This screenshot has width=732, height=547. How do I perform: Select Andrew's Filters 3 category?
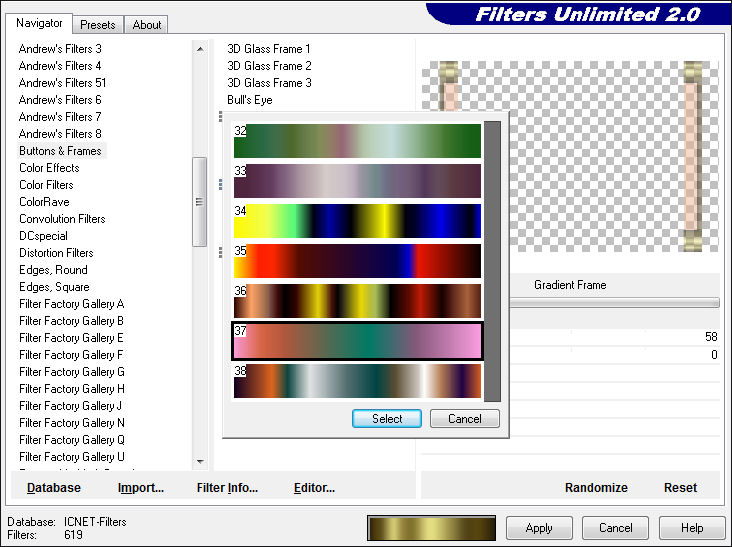click(x=60, y=49)
